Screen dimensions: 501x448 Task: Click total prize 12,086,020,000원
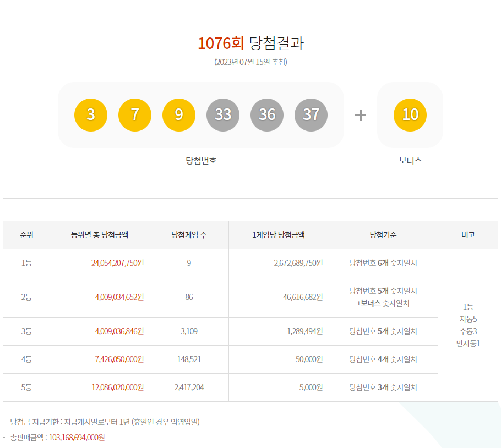(118, 387)
